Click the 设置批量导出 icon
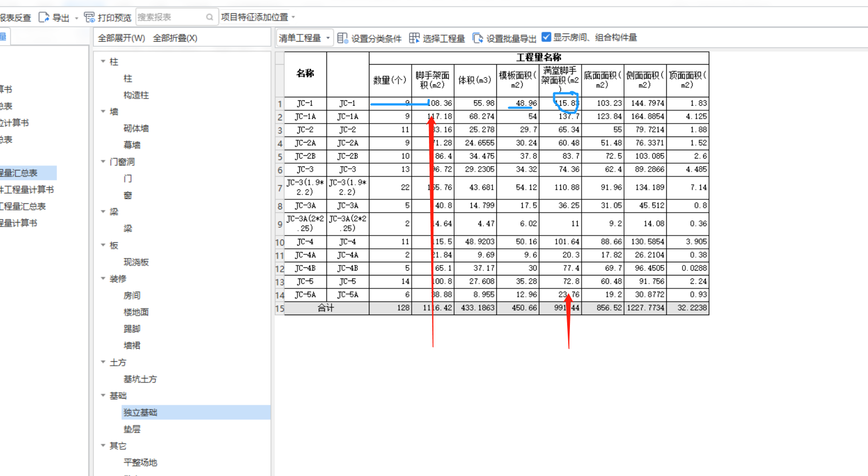Viewport: 868px width, 476px height. pyautogui.click(x=478, y=38)
